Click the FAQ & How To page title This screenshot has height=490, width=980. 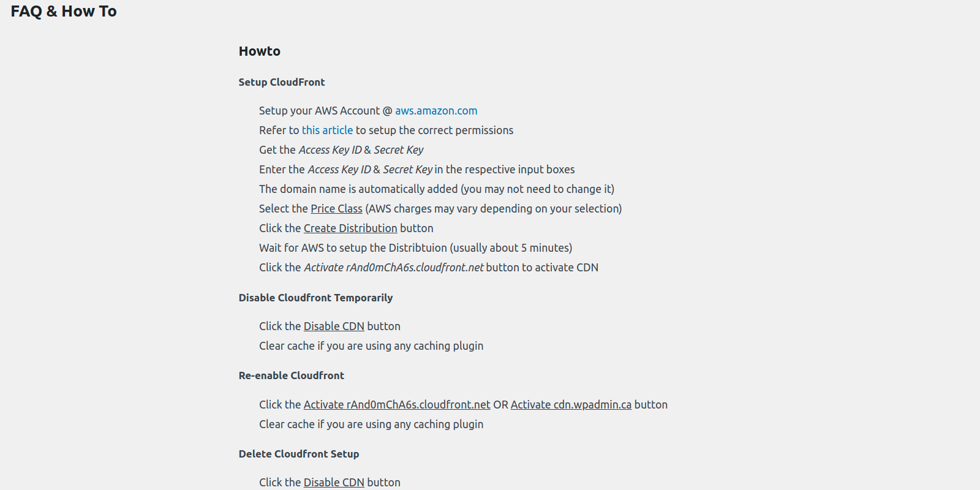click(64, 12)
